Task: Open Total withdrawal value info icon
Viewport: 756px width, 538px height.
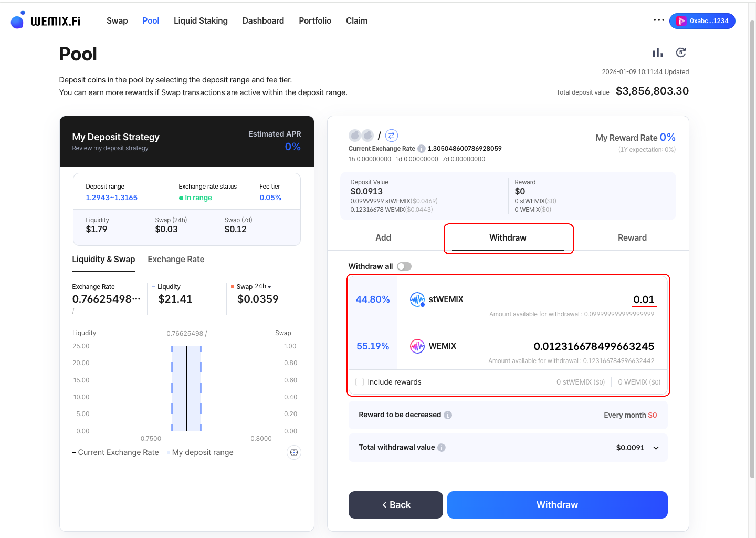Action: click(x=441, y=448)
